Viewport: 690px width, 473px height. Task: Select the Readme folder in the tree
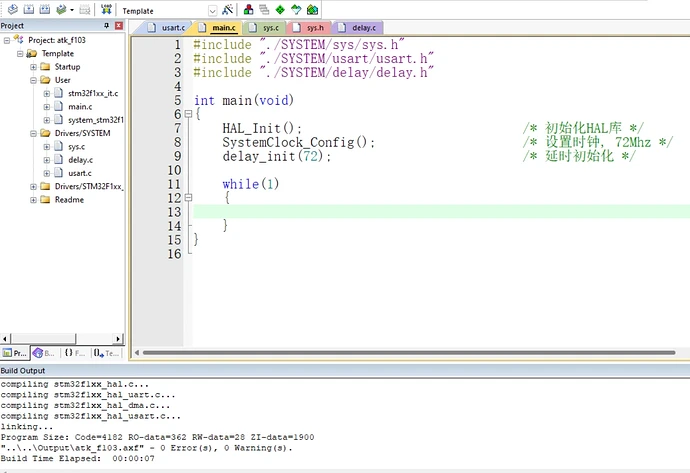pyautogui.click(x=69, y=199)
